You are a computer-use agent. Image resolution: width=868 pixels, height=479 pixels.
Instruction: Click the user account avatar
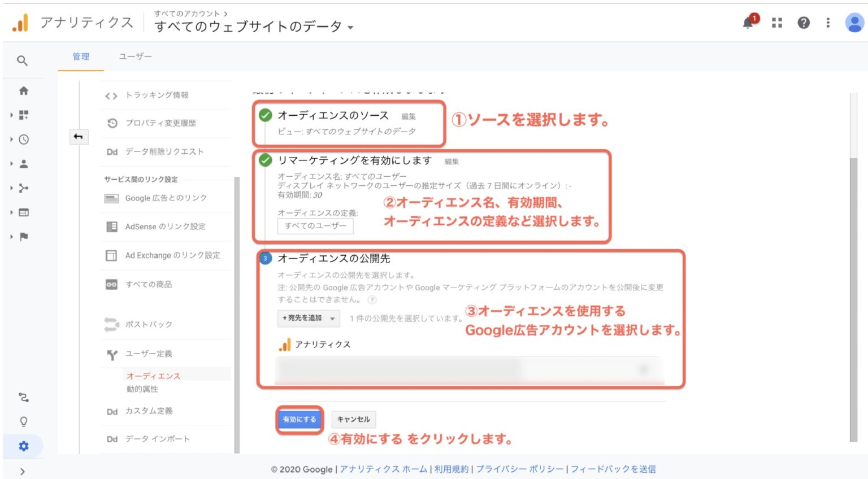(x=854, y=23)
